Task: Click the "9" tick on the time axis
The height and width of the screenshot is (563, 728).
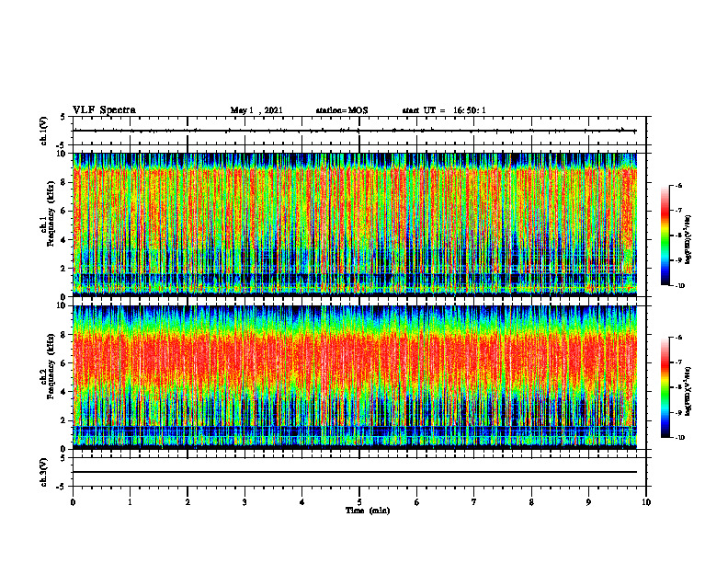Action: (588, 502)
